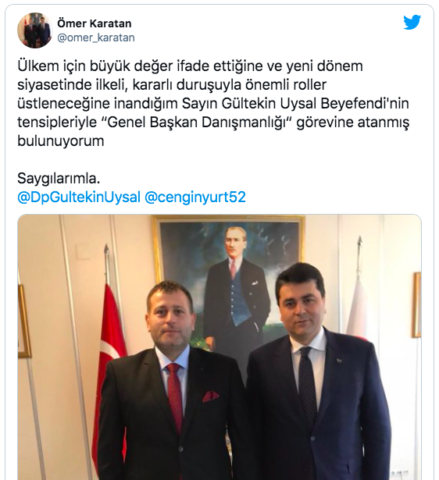Image resolution: width=439 pixels, height=480 pixels.
Task: Click the white flag behind right man
Action: coord(357,307)
